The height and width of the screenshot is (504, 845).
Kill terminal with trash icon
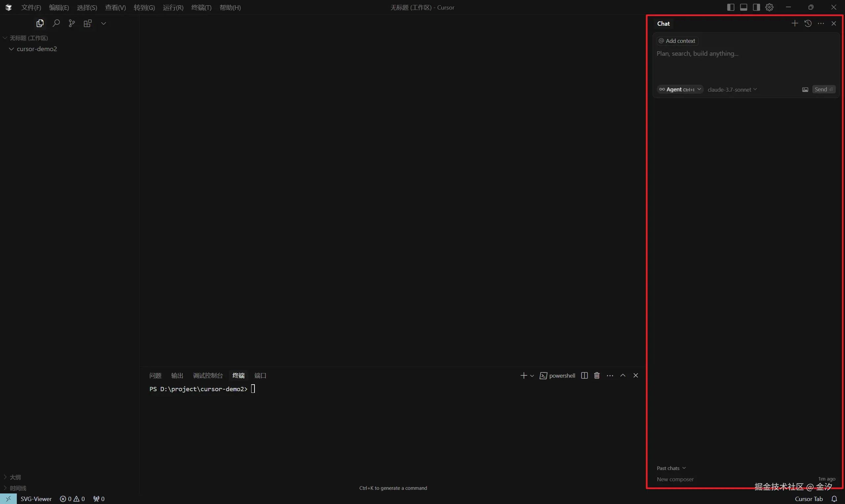(x=597, y=375)
